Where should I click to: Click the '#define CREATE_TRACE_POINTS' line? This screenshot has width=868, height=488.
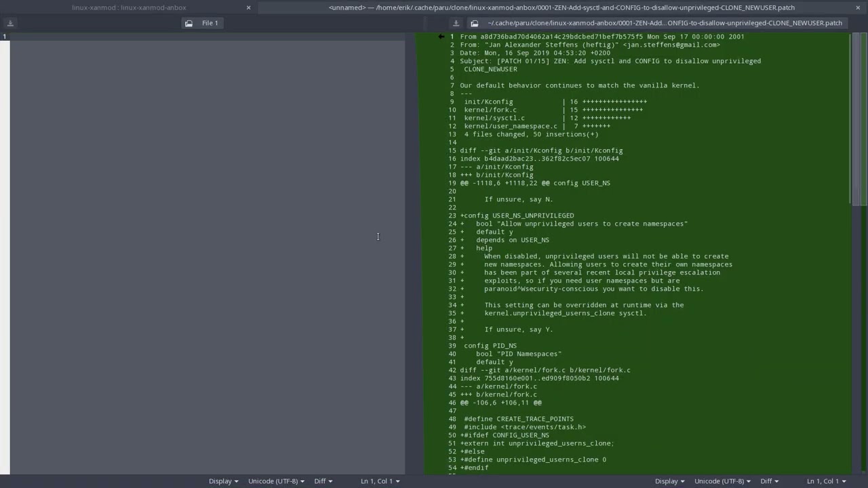point(519,419)
